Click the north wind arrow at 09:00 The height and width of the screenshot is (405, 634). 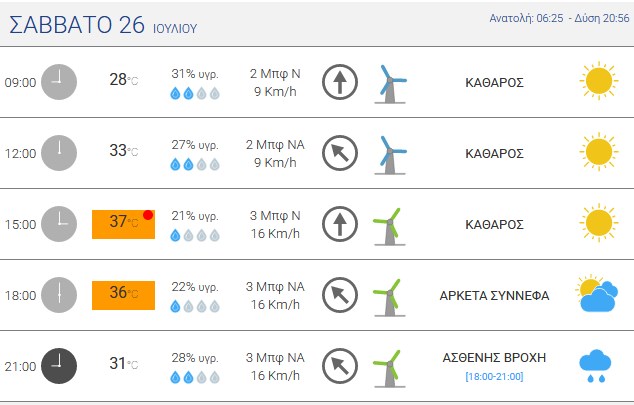pyautogui.click(x=340, y=82)
